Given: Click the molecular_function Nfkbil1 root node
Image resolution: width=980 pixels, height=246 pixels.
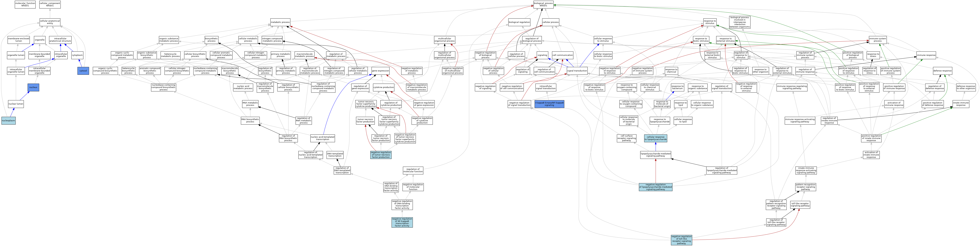Looking at the screenshot, I should coord(25,5).
